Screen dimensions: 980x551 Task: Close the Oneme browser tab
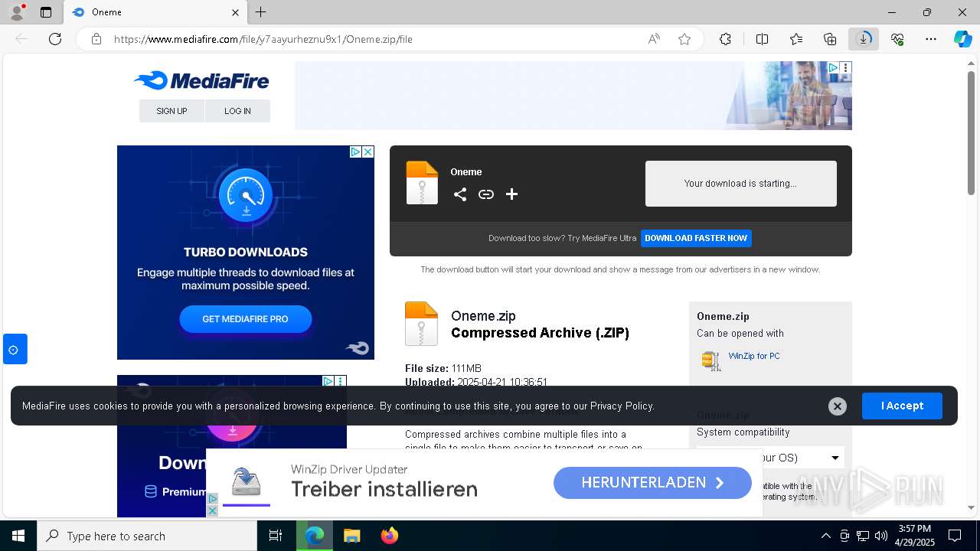235,12
